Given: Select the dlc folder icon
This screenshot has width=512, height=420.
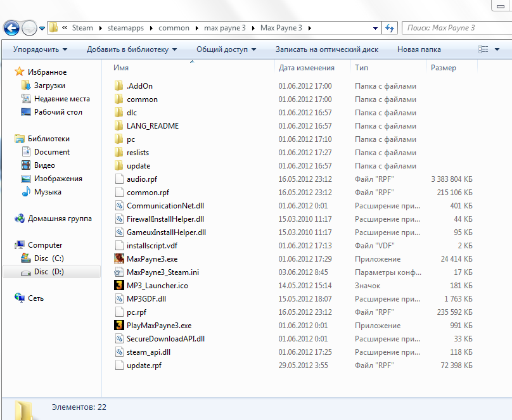Looking at the screenshot, I should click(x=119, y=113).
